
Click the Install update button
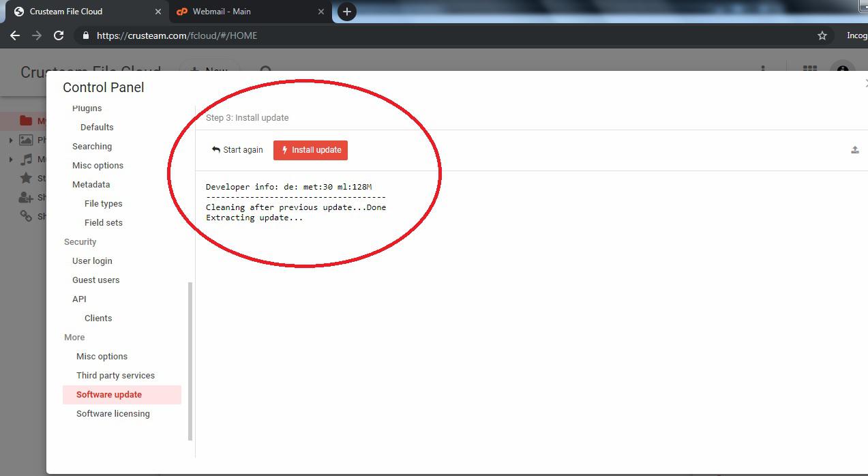pos(310,150)
